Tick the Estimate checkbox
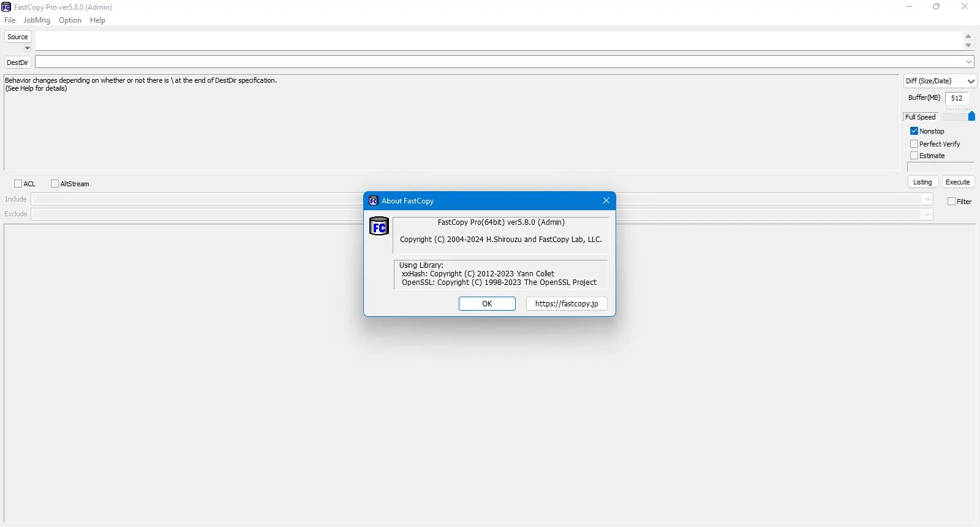This screenshot has height=527, width=980. click(914, 156)
